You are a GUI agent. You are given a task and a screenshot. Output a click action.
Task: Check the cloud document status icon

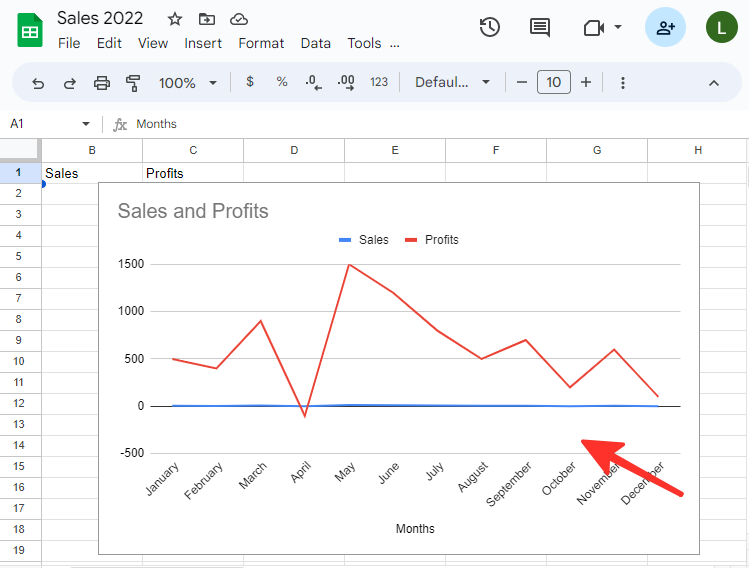pyautogui.click(x=238, y=19)
